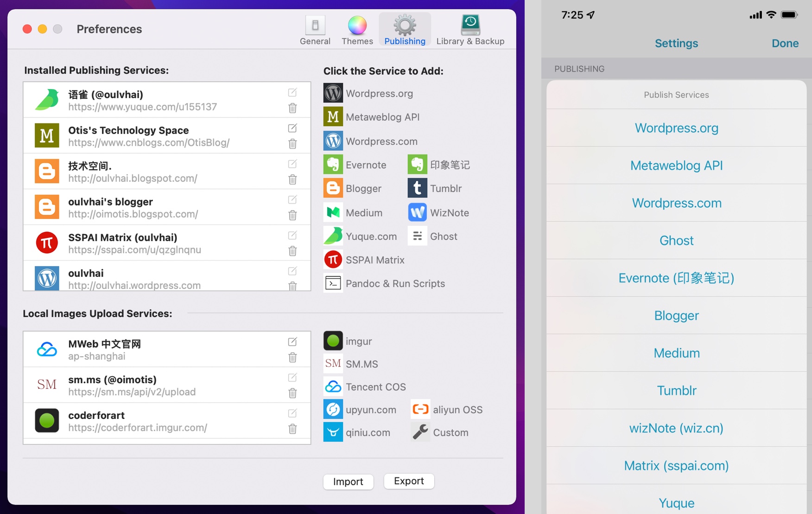
Task: Switch to the Themes tab
Action: click(357, 30)
